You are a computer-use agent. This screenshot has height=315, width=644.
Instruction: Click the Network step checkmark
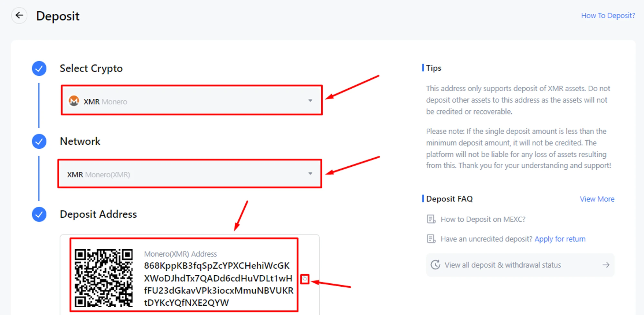[x=39, y=141]
